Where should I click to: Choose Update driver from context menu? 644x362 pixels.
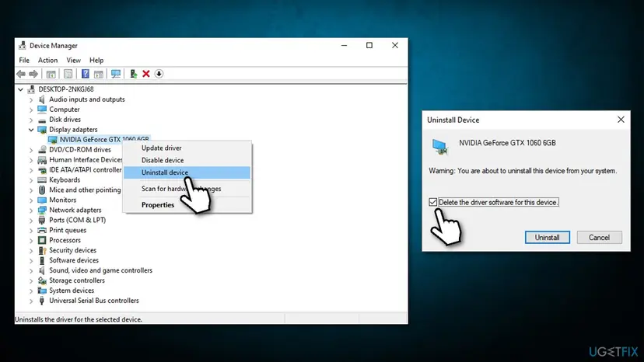tap(187, 148)
